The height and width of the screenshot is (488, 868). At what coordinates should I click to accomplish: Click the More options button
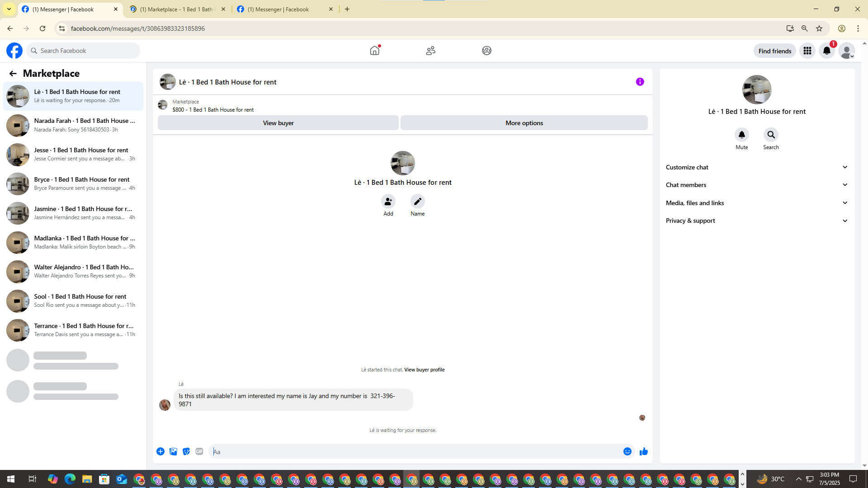[x=524, y=123]
